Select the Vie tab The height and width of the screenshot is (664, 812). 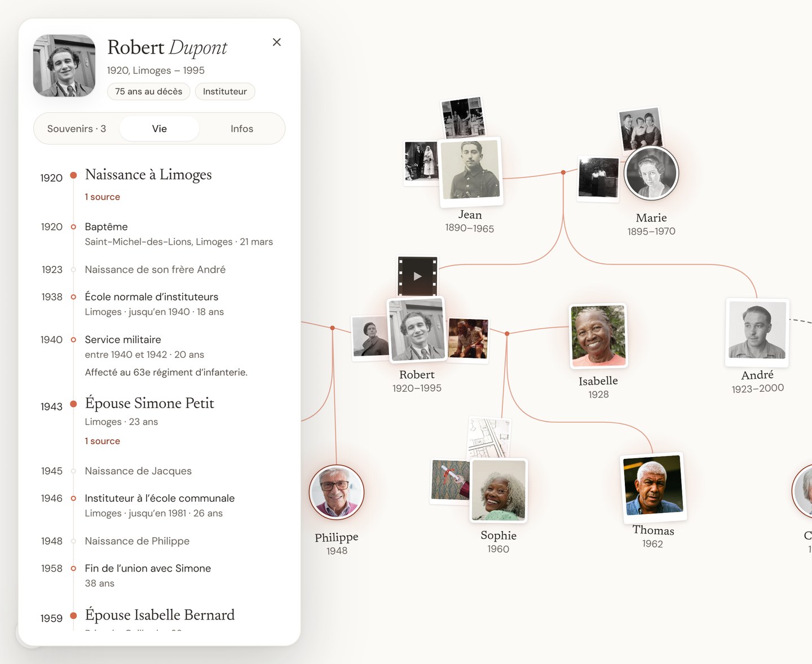(160, 129)
